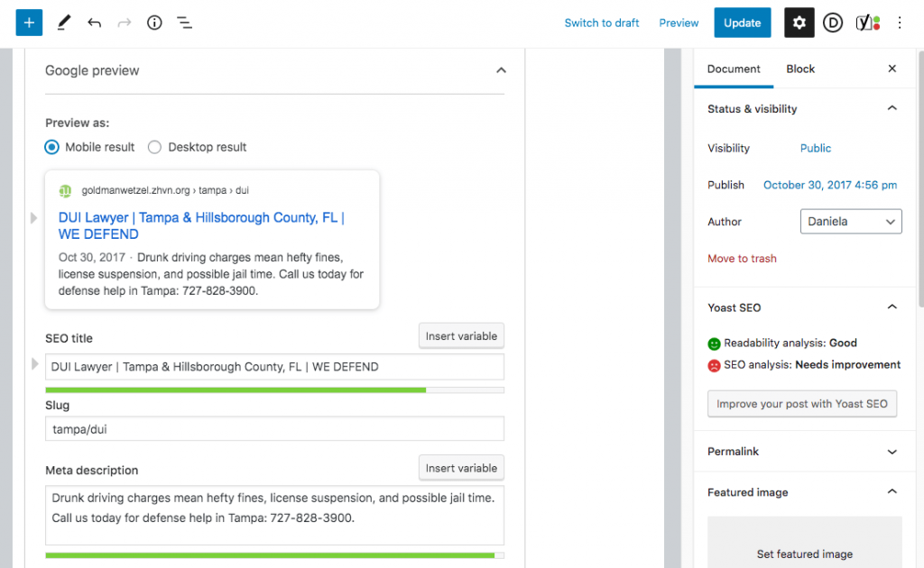Click the redo arrow icon

(124, 23)
